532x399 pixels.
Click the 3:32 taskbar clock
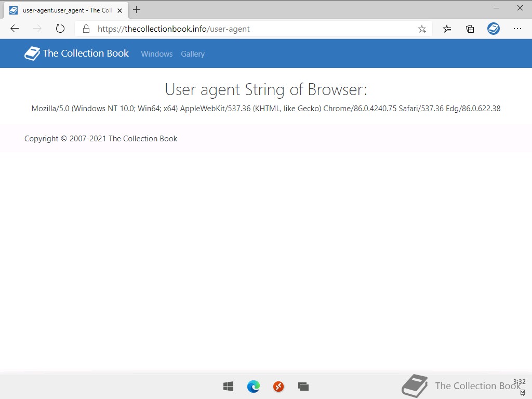519,382
